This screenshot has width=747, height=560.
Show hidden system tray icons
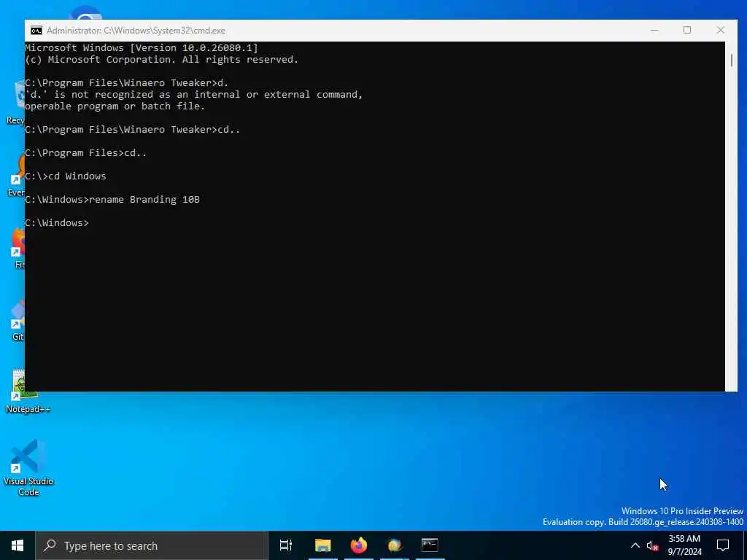635,545
